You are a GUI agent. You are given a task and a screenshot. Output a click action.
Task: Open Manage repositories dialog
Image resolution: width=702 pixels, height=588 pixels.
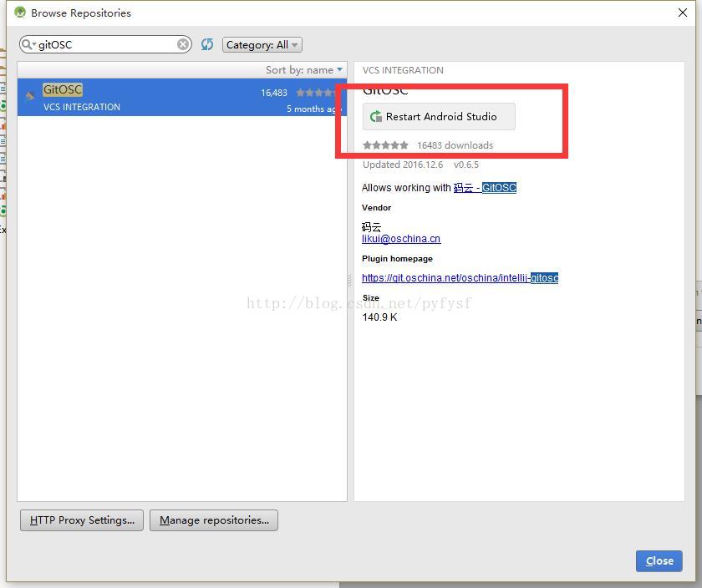click(214, 520)
